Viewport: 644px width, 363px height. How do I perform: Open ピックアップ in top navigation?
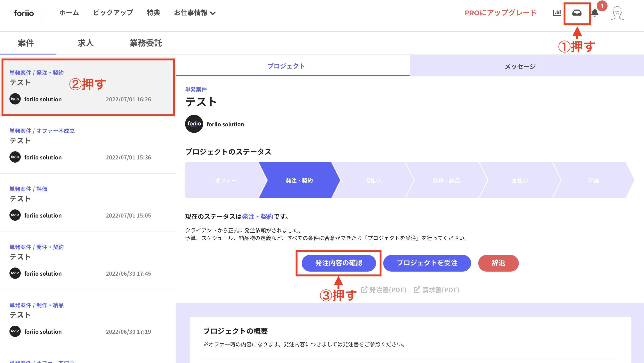[113, 13]
